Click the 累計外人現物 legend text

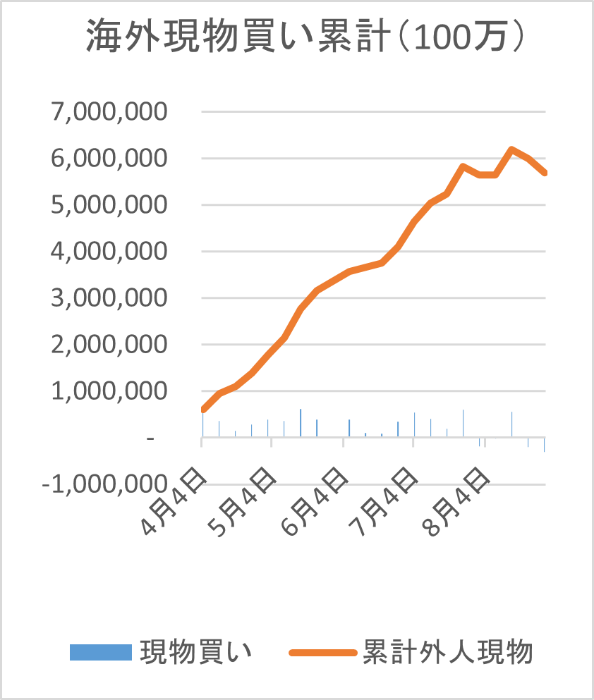(447, 652)
